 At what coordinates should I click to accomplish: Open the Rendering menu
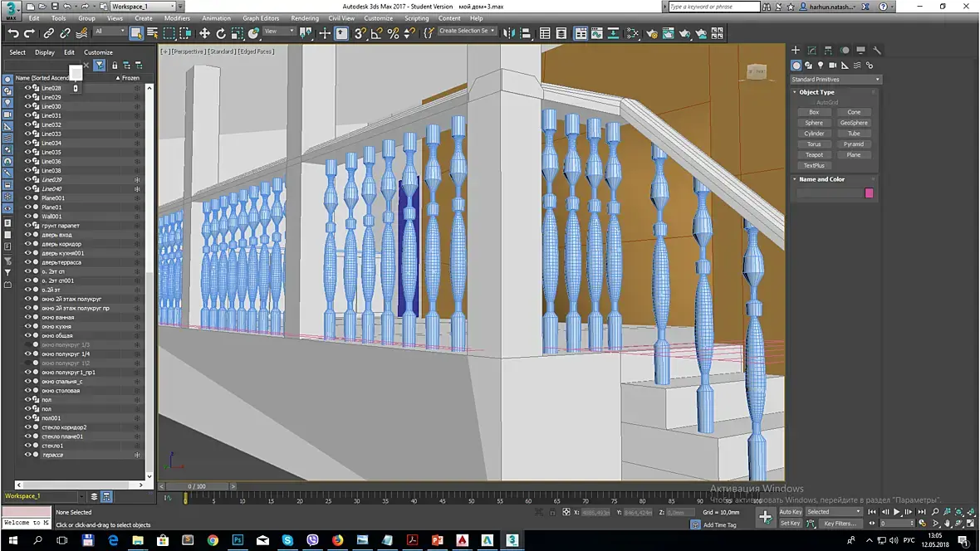(x=305, y=18)
